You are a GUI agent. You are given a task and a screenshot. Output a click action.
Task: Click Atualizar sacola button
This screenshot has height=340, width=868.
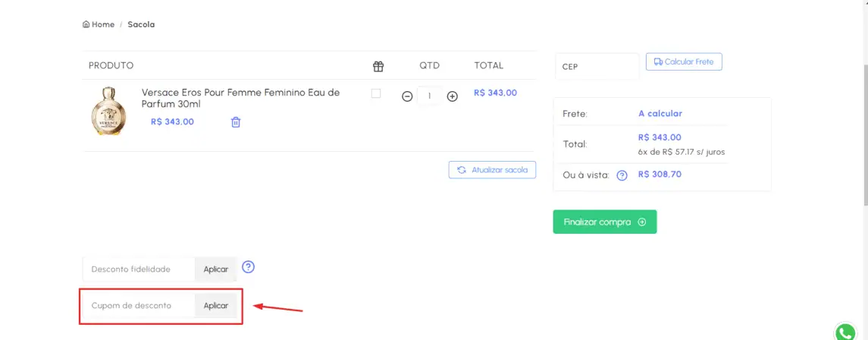click(492, 170)
